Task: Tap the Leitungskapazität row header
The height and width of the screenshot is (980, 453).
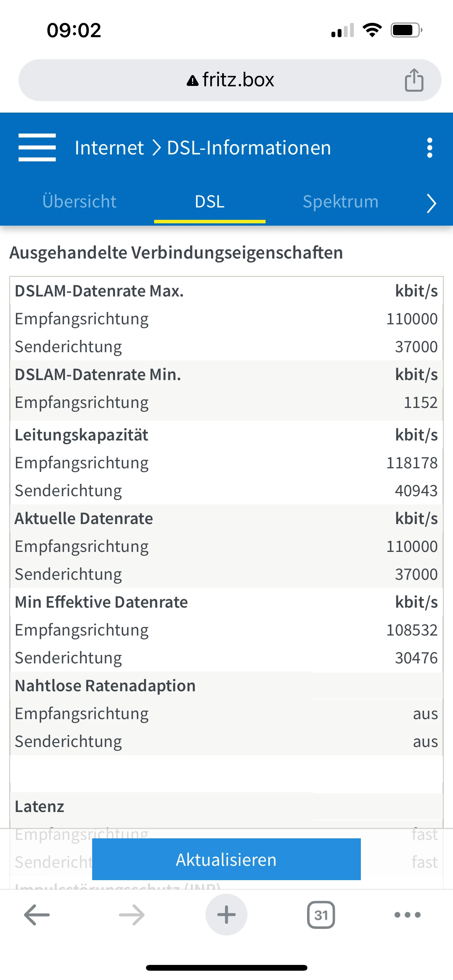Action: 81,435
